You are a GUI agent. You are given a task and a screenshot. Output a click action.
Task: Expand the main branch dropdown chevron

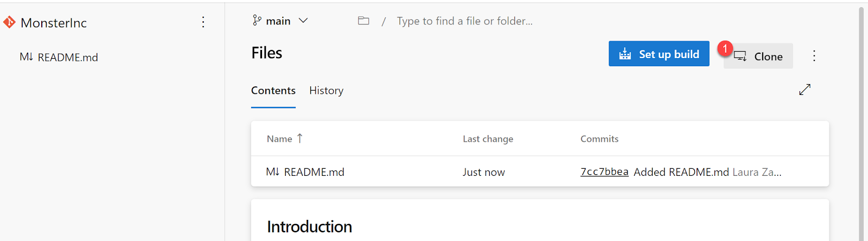tap(303, 21)
